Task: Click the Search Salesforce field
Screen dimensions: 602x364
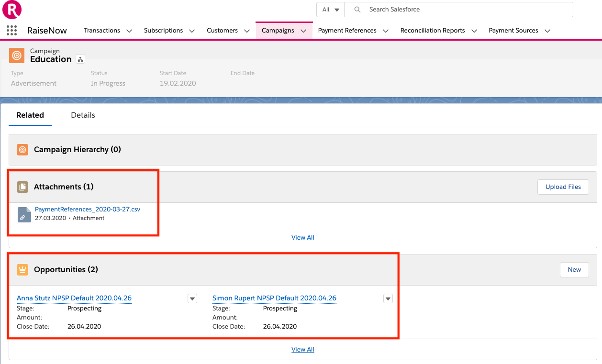Action: (x=458, y=10)
